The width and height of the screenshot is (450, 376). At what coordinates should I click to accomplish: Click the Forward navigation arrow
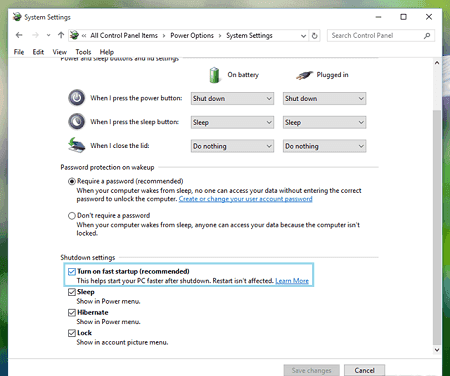pos(35,35)
